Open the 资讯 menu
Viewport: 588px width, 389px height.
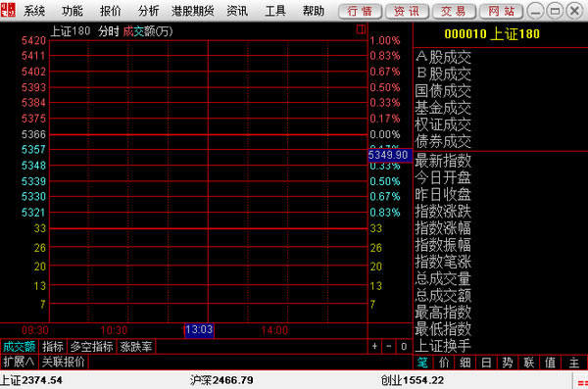[237, 11]
